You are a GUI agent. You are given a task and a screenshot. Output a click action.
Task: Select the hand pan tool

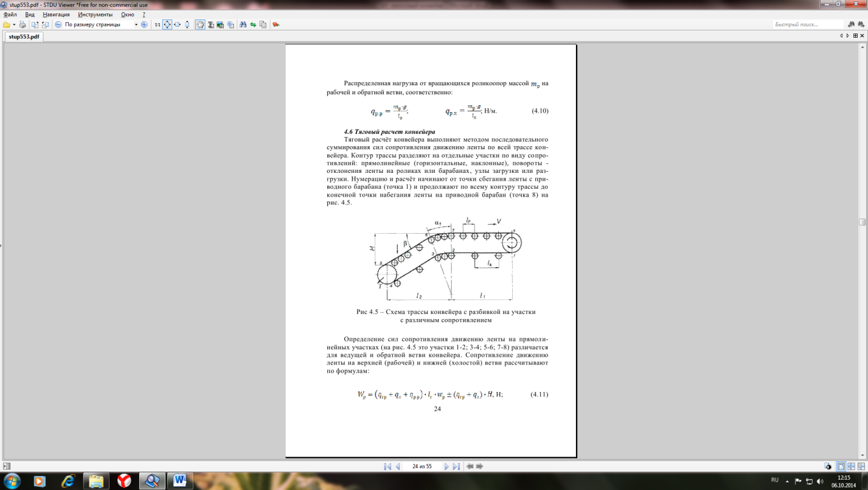pyautogui.click(x=200, y=24)
